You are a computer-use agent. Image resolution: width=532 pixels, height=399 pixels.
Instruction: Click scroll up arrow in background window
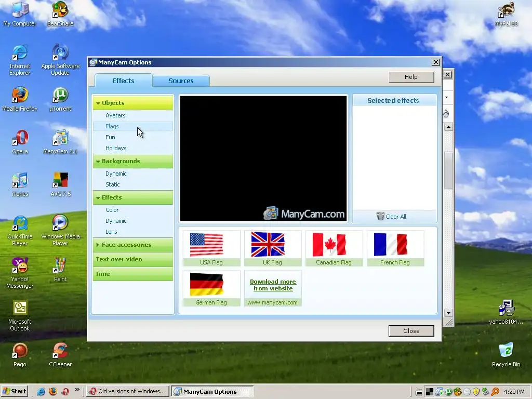tap(448, 127)
